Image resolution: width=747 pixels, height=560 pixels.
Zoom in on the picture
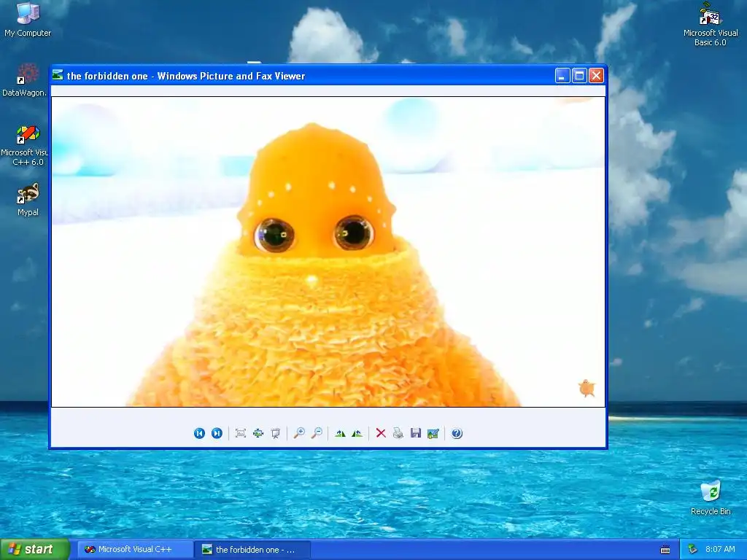(x=299, y=433)
